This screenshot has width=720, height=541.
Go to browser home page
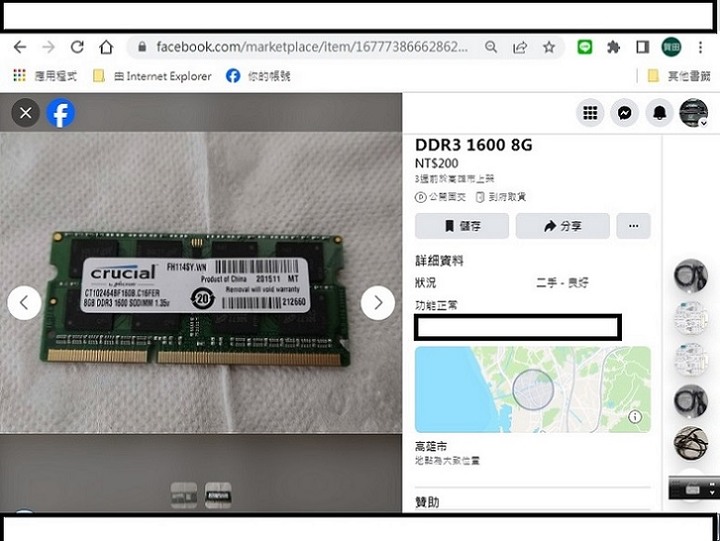click(106, 47)
